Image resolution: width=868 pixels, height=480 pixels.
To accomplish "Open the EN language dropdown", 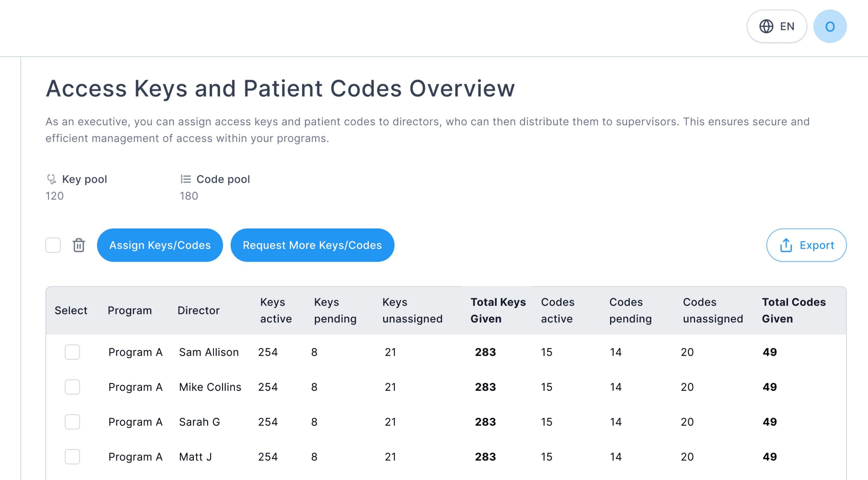I will 777,26.
